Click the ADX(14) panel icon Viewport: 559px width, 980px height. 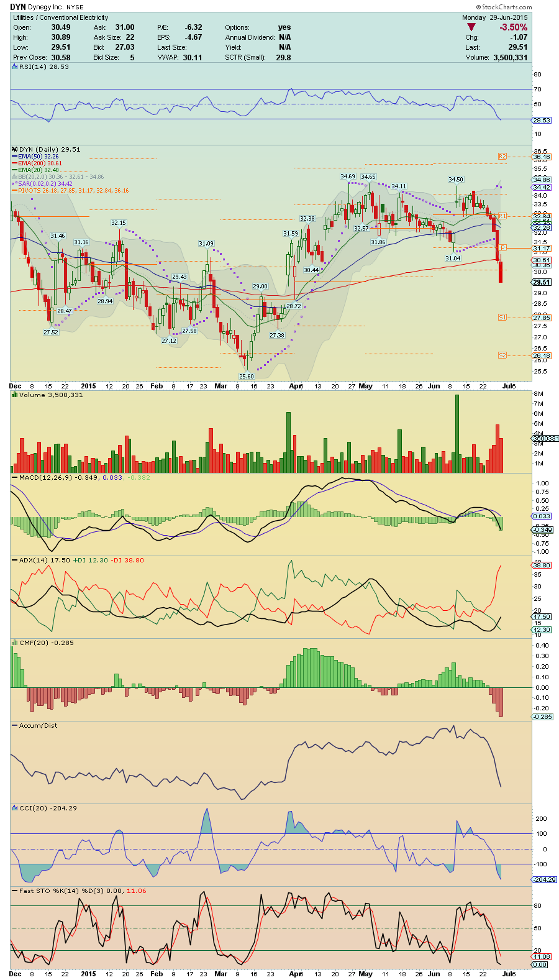coord(15,560)
